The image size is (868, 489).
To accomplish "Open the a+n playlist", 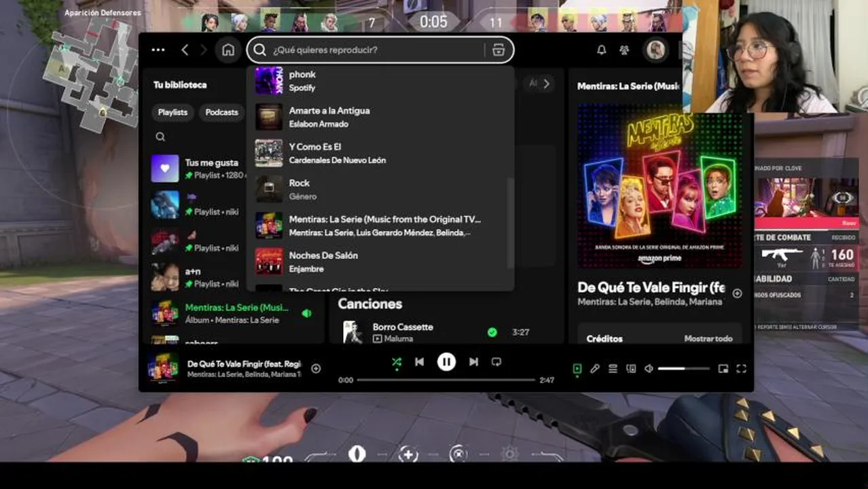I will (x=197, y=277).
